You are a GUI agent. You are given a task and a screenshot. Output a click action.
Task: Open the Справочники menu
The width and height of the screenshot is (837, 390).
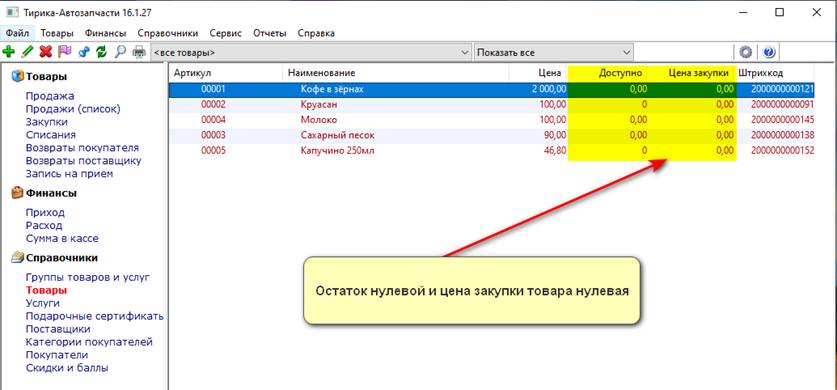click(x=168, y=33)
